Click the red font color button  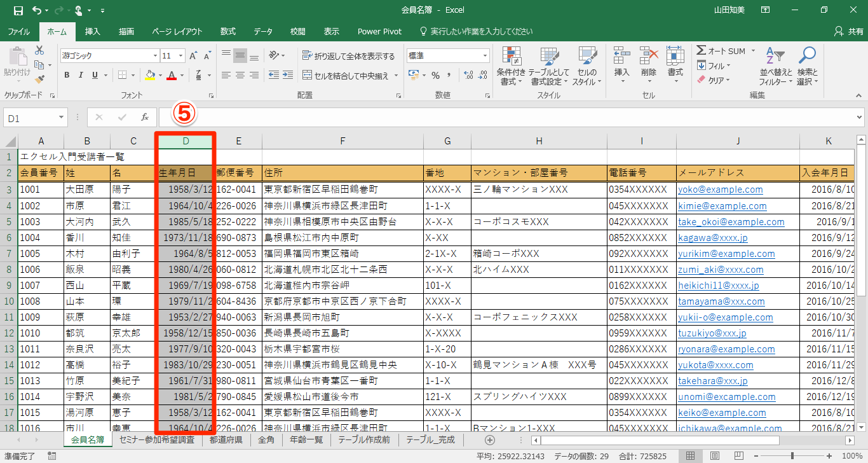pyautogui.click(x=171, y=75)
